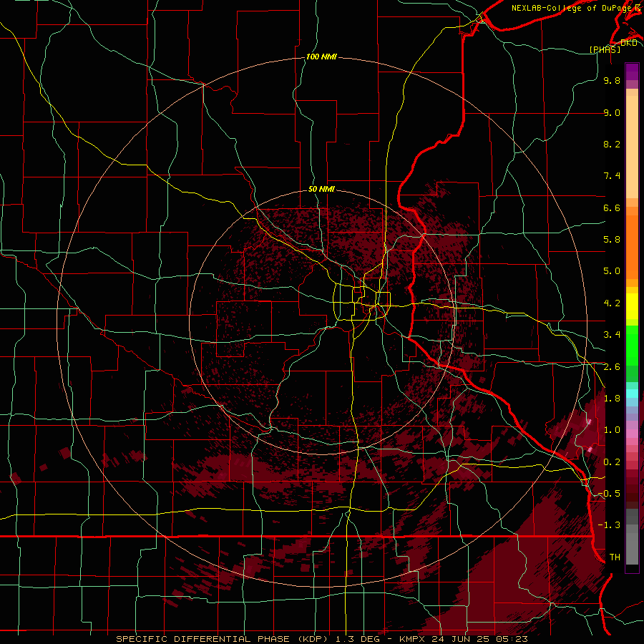Pick the pink color band in legend
The height and width of the screenshot is (644, 644).
pyautogui.click(x=632, y=434)
